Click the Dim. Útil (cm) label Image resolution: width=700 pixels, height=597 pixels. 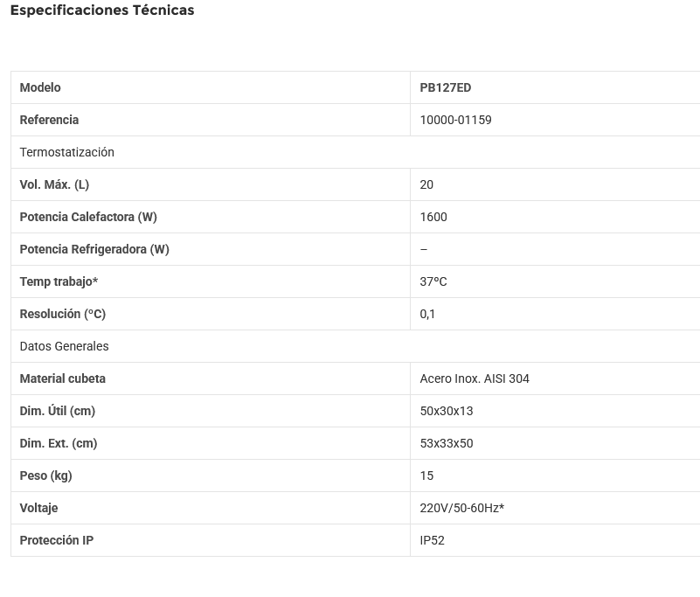click(x=58, y=411)
